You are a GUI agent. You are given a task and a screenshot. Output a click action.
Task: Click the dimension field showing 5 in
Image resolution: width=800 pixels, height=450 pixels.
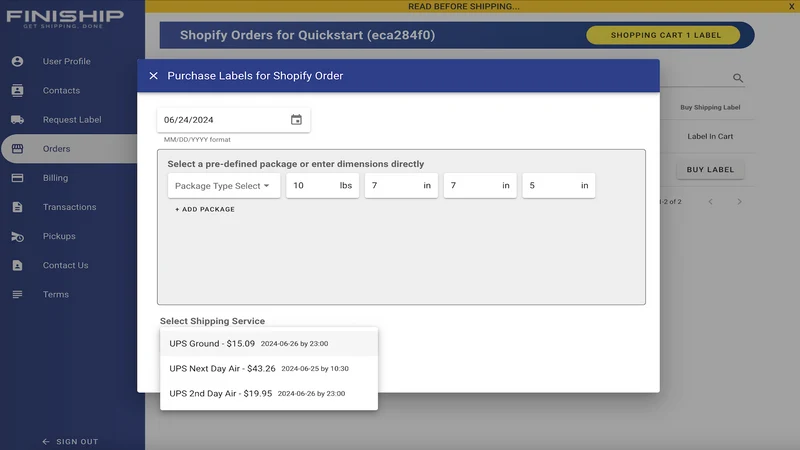coord(559,186)
